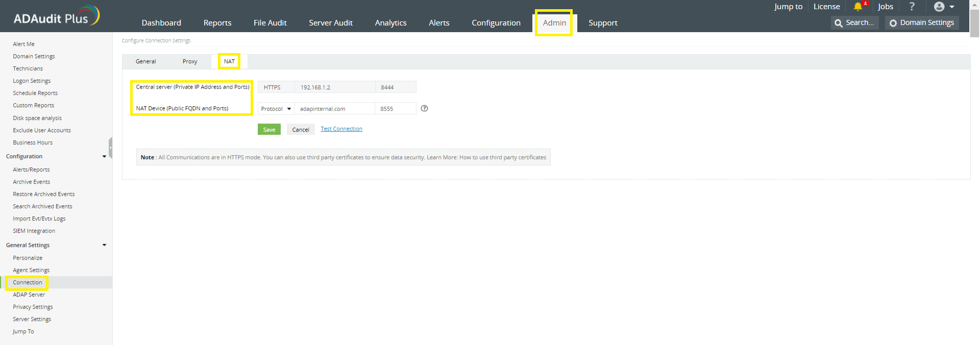Viewport: 980px width, 345px height.
Task: Open the help question mark icon
Action: pos(912,7)
